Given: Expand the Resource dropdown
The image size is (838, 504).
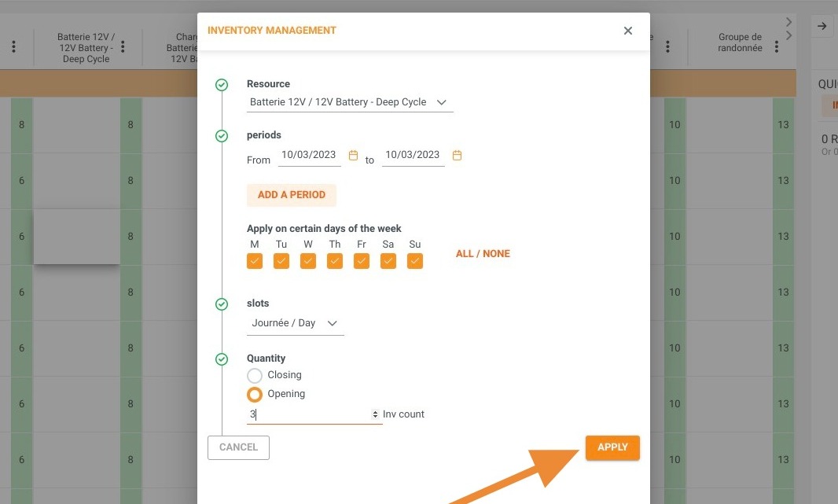Looking at the screenshot, I should (350, 102).
